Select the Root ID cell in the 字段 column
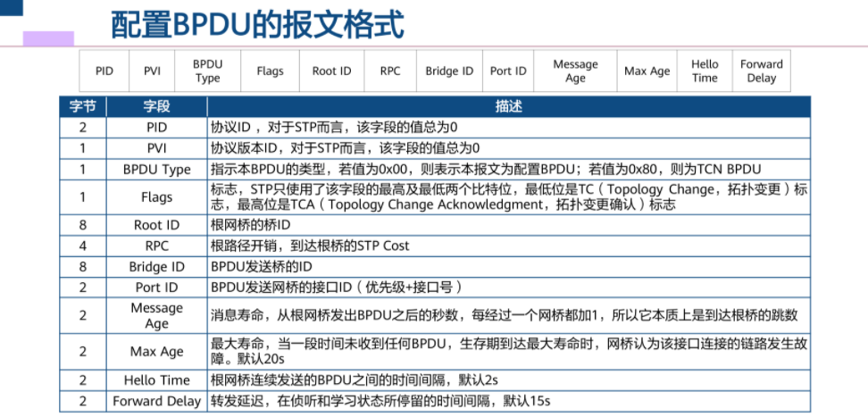Screen dimensions: 868x417 click(156, 225)
